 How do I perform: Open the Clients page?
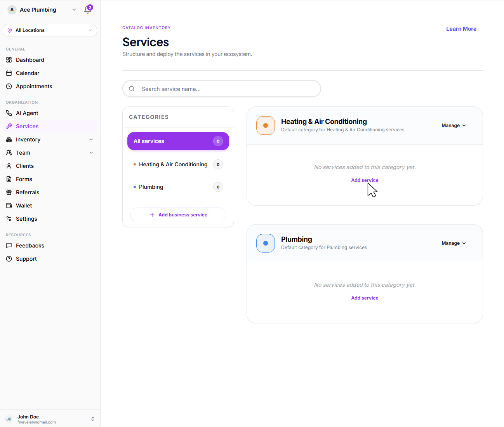pos(24,166)
